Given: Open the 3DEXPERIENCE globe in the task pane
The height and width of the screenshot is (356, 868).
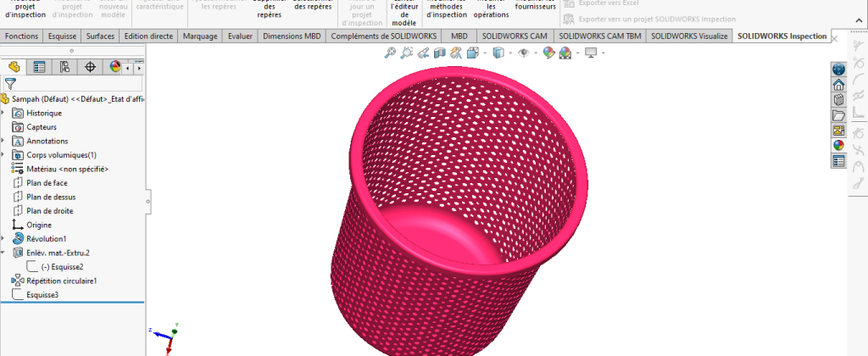Looking at the screenshot, I should pos(838,70).
